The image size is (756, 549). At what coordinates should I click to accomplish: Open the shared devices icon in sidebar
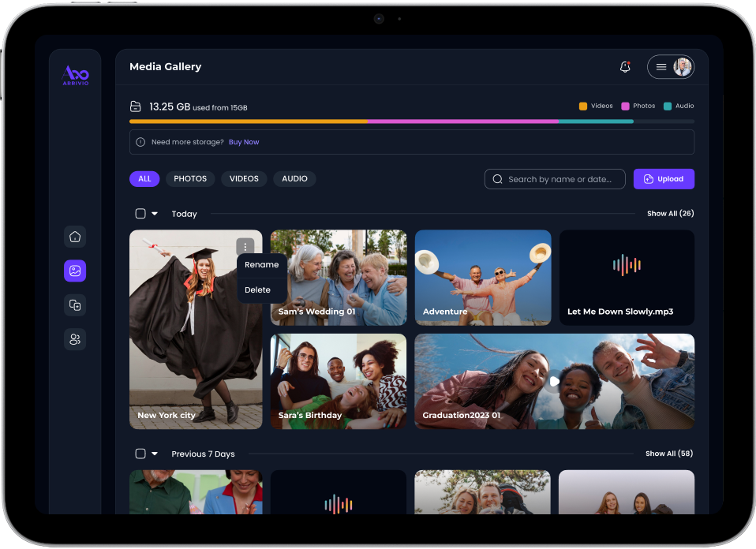[74, 305]
